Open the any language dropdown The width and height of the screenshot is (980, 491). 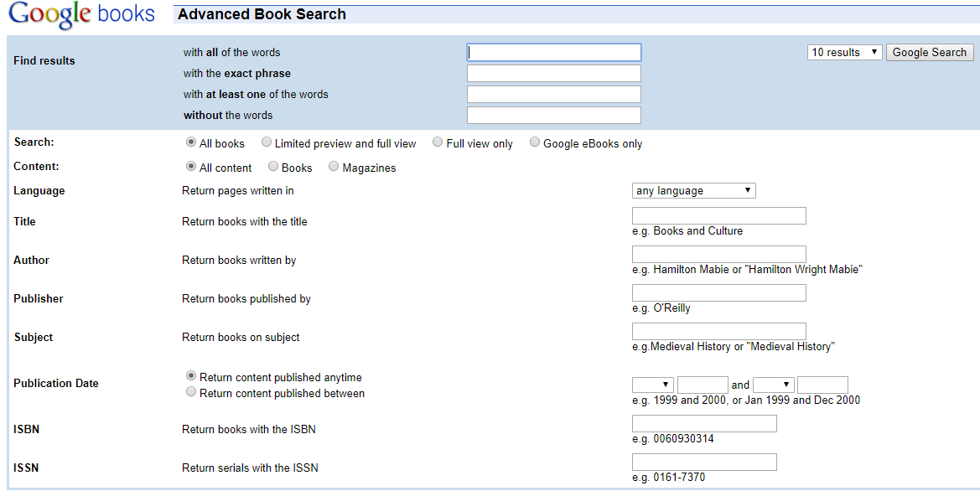(693, 190)
